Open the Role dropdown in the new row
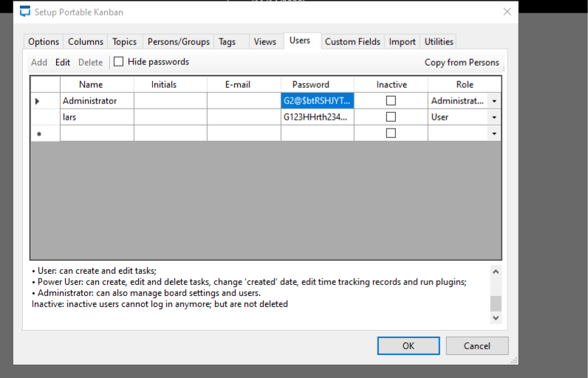Viewport: 588px width, 378px height. pos(493,134)
